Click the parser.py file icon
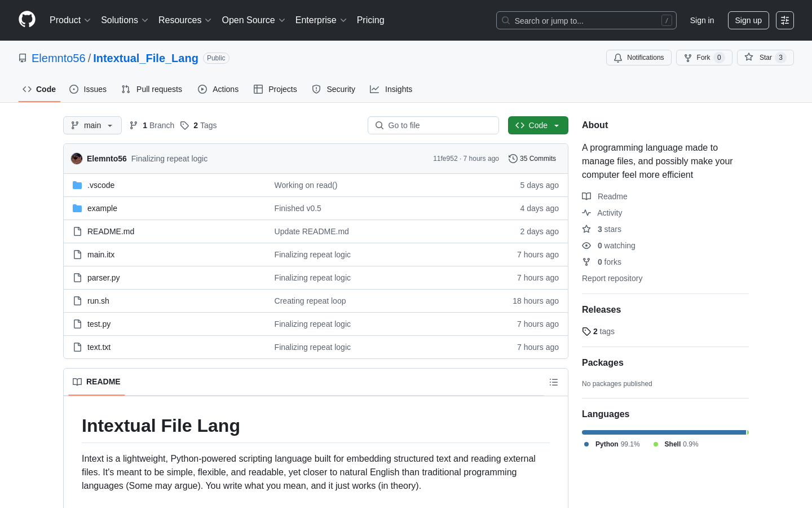This screenshot has width=812, height=508. pos(77,278)
